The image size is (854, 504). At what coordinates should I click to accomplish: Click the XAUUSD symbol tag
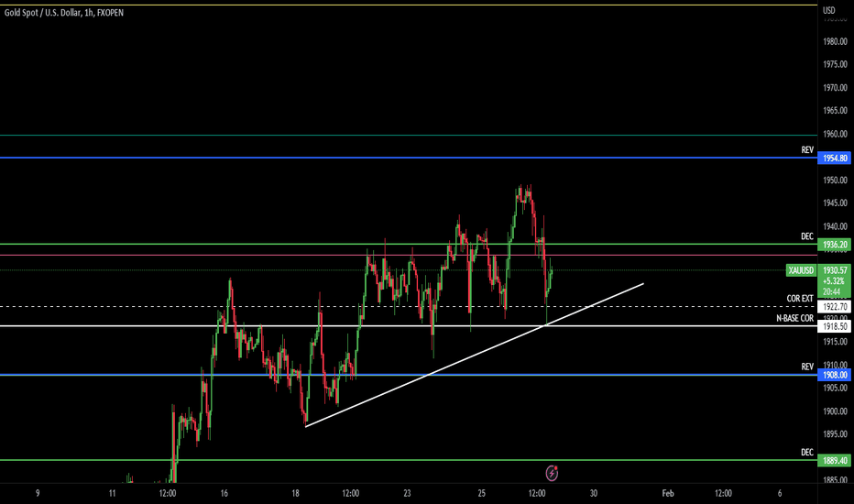pyautogui.click(x=801, y=270)
